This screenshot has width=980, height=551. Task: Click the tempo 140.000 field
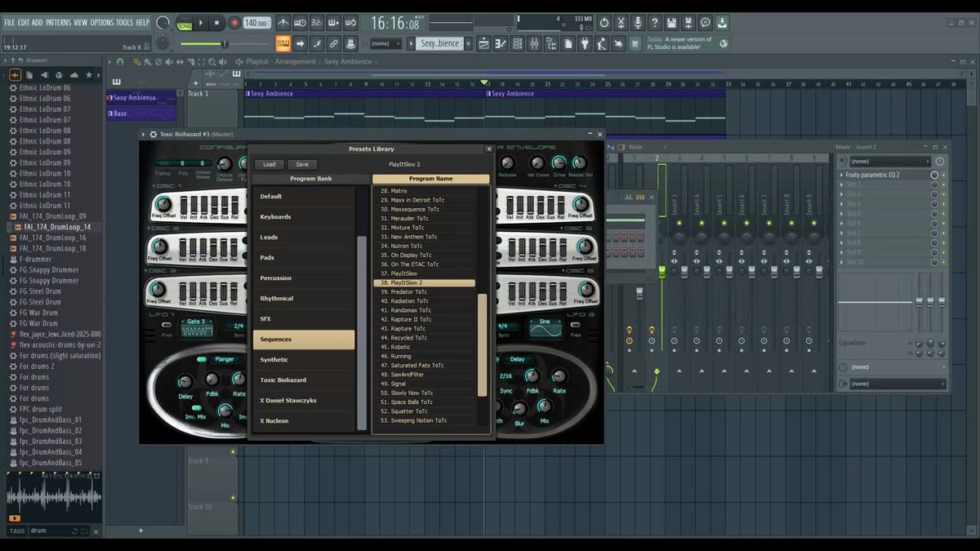(256, 23)
